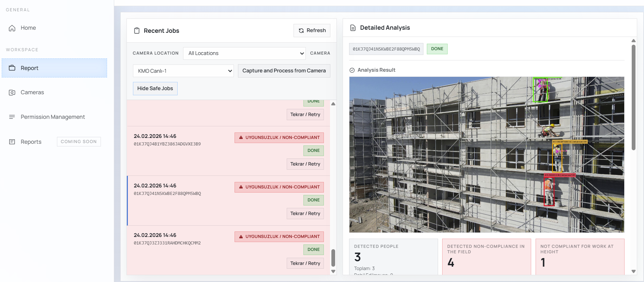The image size is (644, 282).
Task: Click the Reports document icon in sidebar
Action: [12, 142]
